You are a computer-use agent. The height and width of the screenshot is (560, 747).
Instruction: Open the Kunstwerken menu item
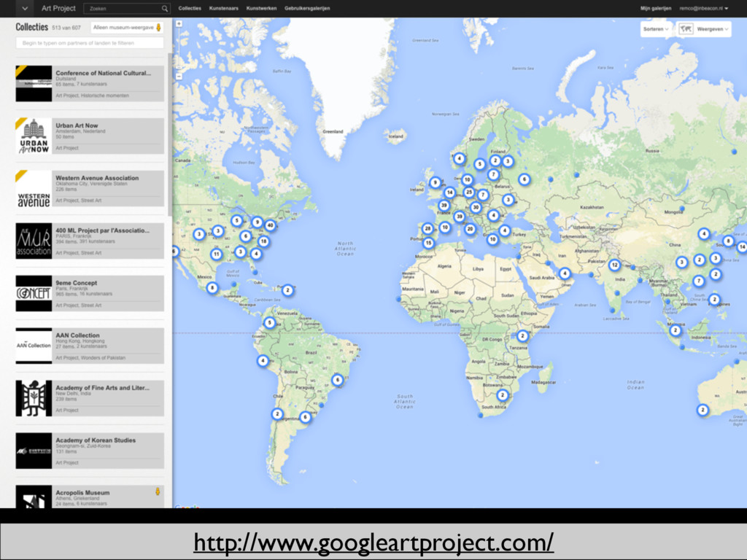262,9
